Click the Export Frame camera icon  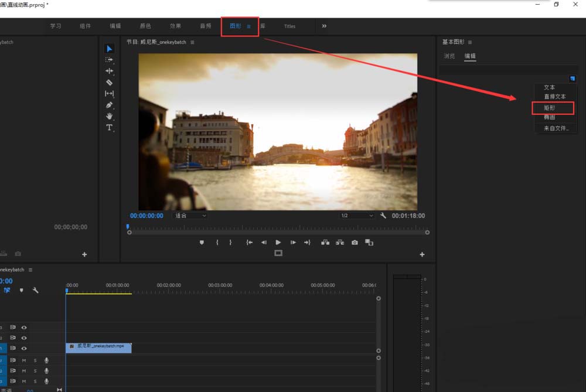tap(355, 242)
